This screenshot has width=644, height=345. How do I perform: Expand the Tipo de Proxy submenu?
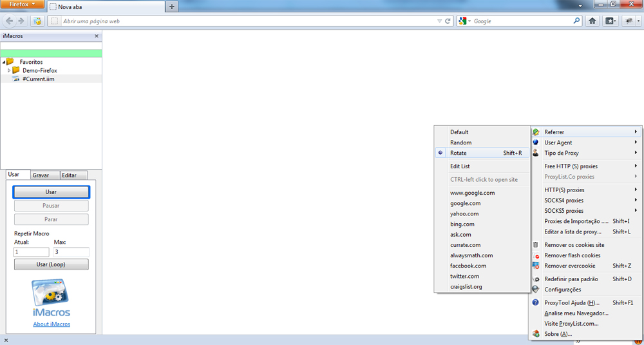click(x=585, y=153)
